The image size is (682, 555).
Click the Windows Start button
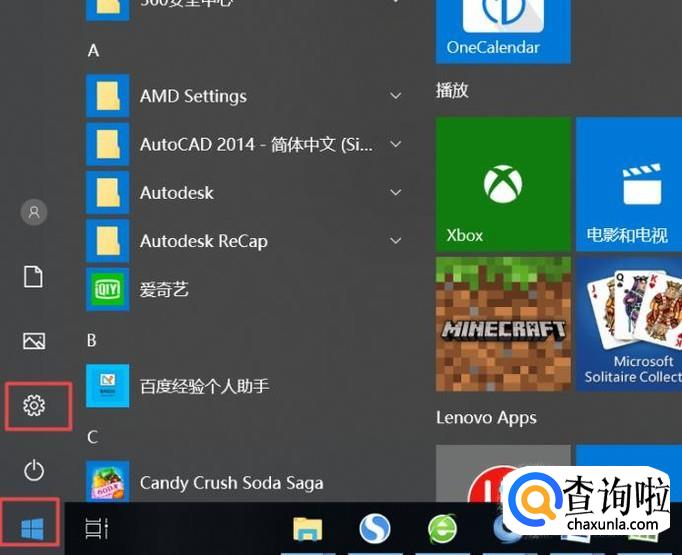[x=33, y=529]
